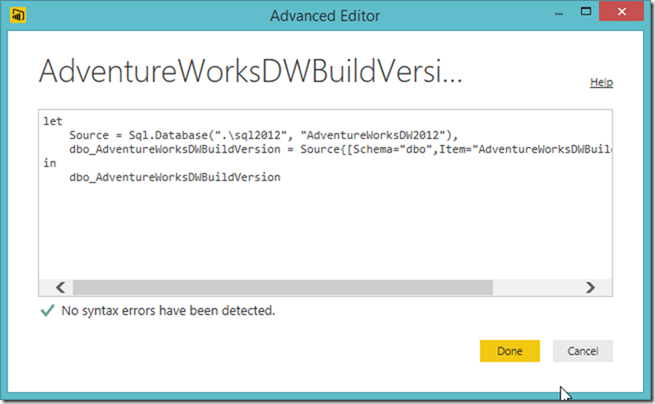
Task: Open the Help link
Action: click(601, 82)
